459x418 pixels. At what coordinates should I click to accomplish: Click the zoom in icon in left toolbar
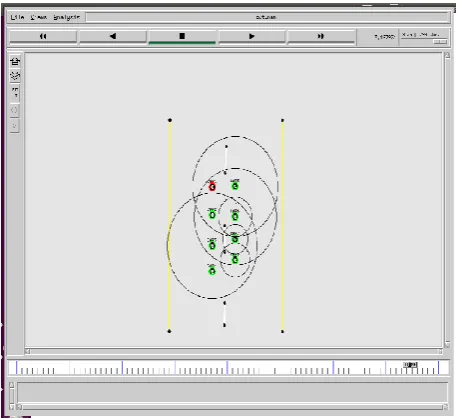15,62
